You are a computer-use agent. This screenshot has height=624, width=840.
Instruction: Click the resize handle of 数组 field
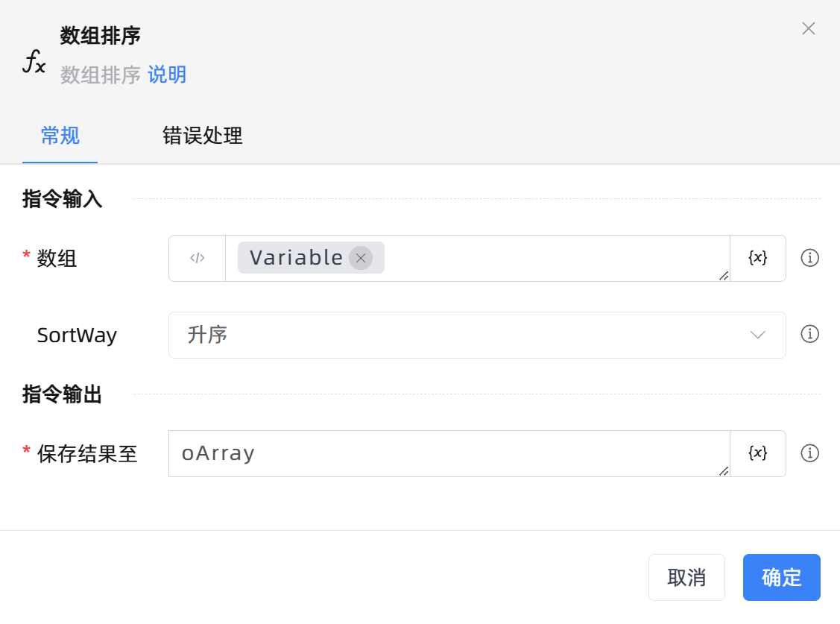pos(724,276)
